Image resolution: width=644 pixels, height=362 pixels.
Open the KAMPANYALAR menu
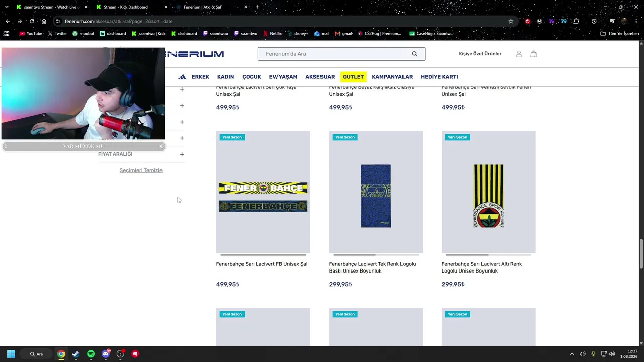(392, 77)
